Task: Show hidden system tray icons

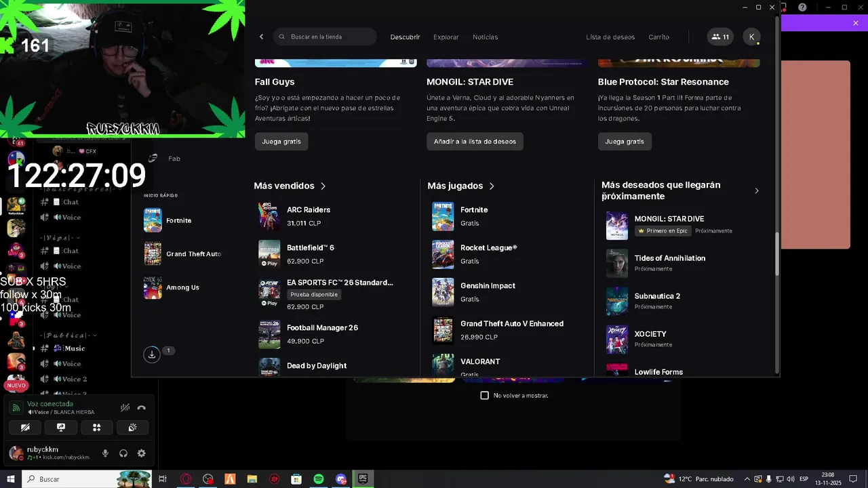Action: click(x=747, y=479)
